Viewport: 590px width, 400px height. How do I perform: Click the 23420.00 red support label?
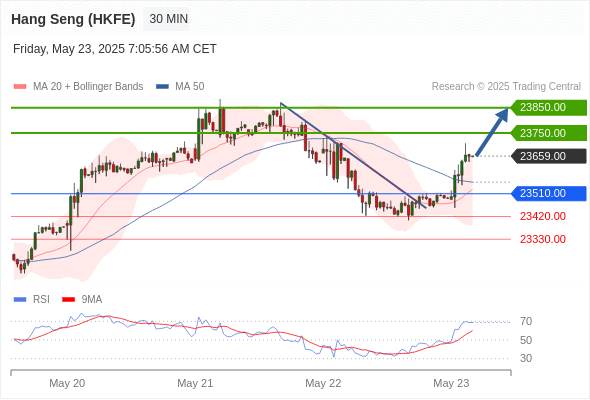point(543,216)
